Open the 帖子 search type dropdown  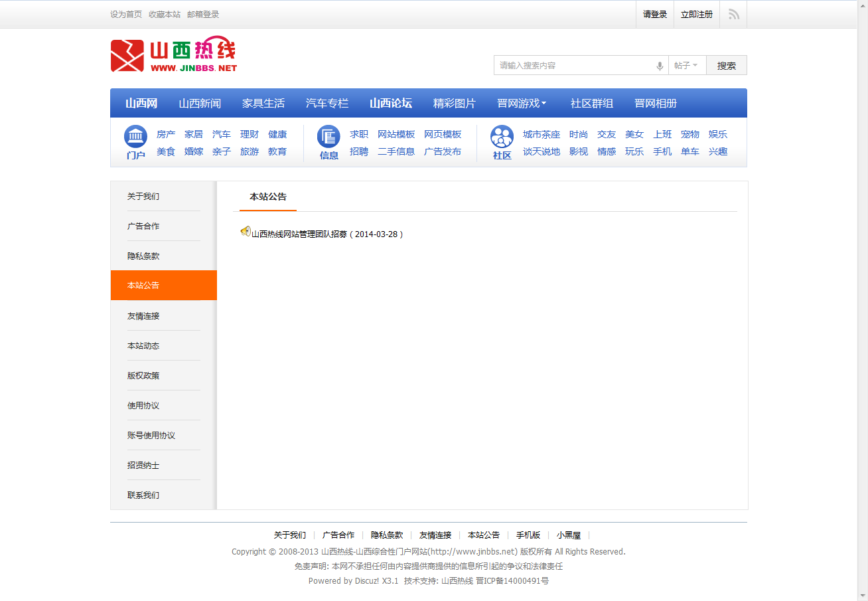pos(687,65)
